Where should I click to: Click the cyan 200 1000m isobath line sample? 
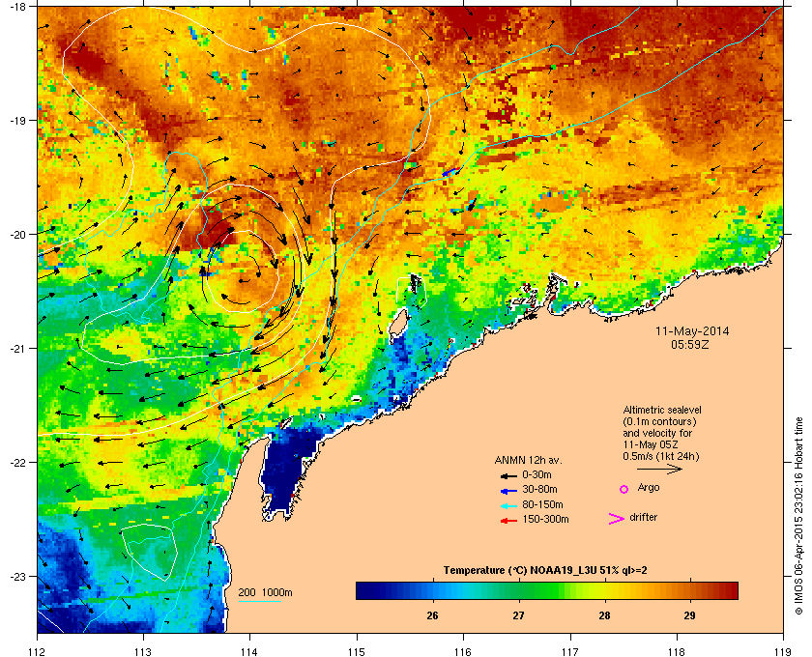(x=259, y=601)
